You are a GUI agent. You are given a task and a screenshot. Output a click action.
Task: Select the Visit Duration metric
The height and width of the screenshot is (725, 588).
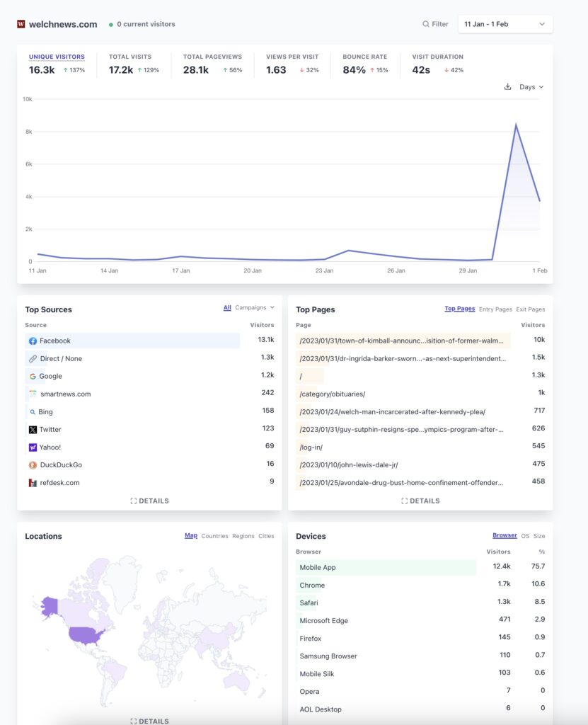click(437, 57)
